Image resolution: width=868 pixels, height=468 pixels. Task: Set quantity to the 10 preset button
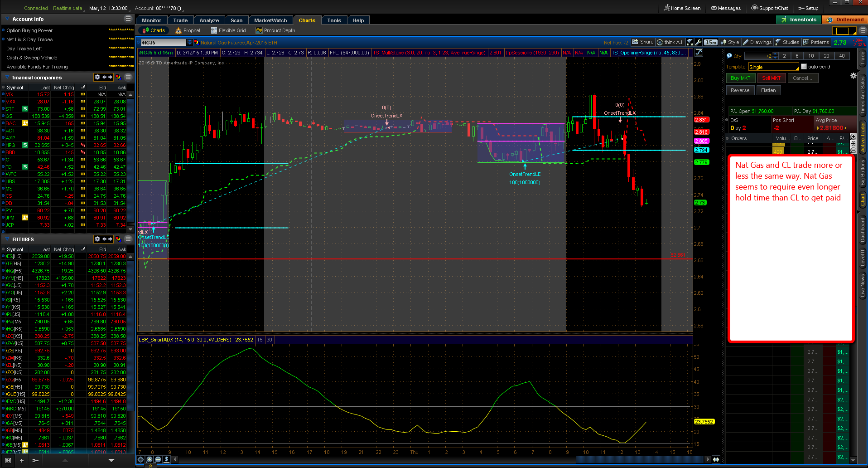(811, 56)
